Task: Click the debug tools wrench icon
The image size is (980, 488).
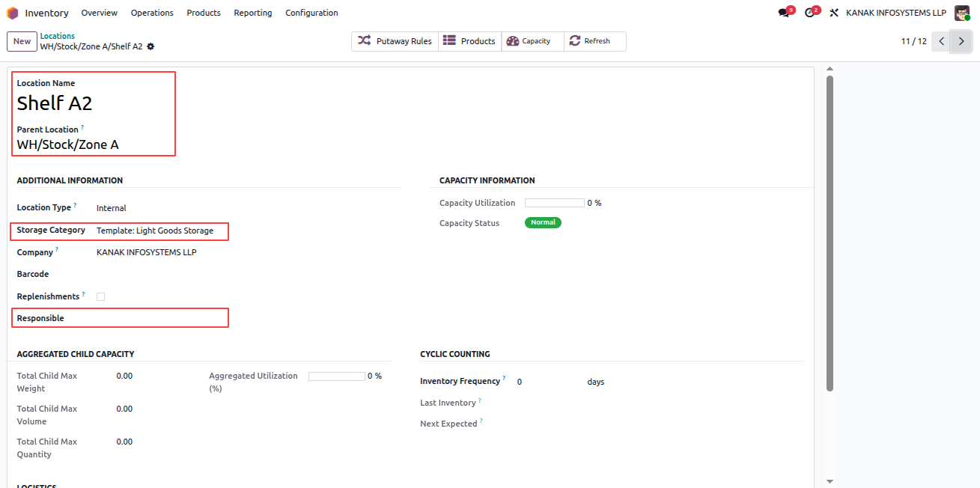Action: click(833, 13)
